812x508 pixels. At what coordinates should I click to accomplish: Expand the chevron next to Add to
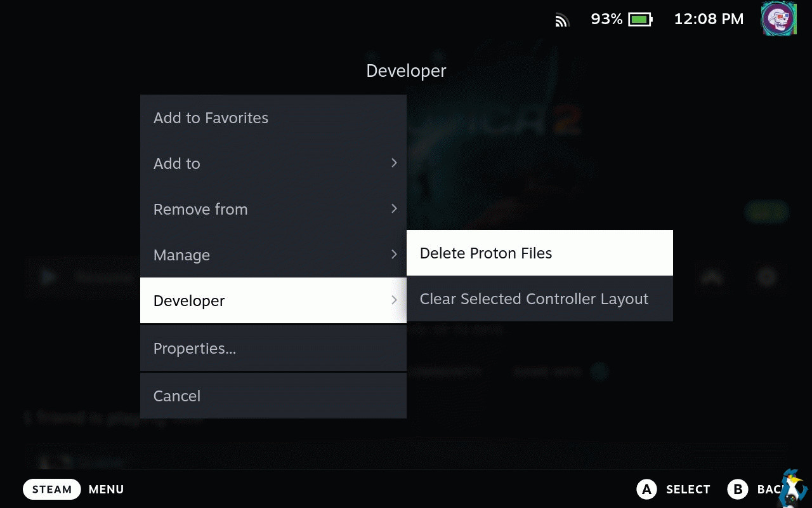click(x=394, y=163)
